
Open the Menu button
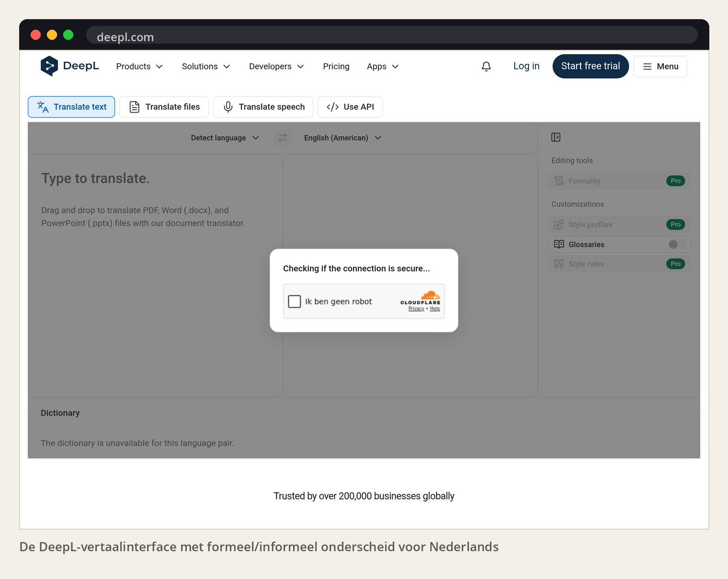(660, 67)
